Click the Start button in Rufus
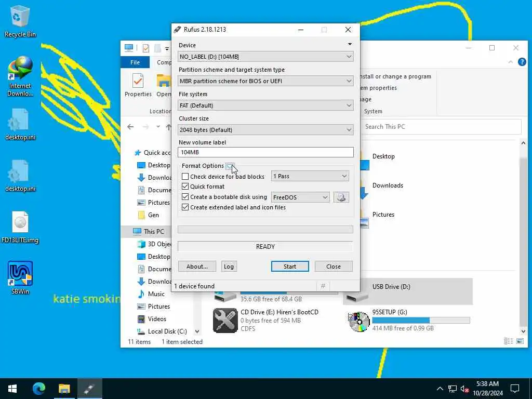The height and width of the screenshot is (399, 532). 290,267
